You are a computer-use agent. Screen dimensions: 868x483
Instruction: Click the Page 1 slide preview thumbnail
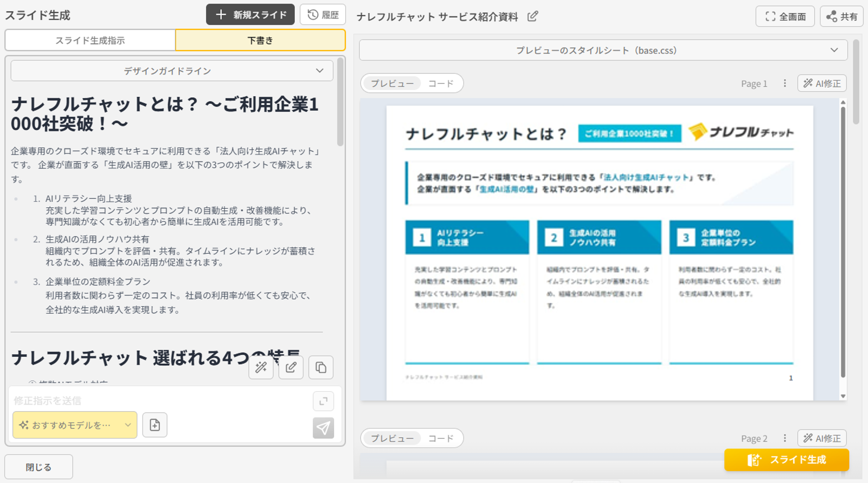coord(599,253)
